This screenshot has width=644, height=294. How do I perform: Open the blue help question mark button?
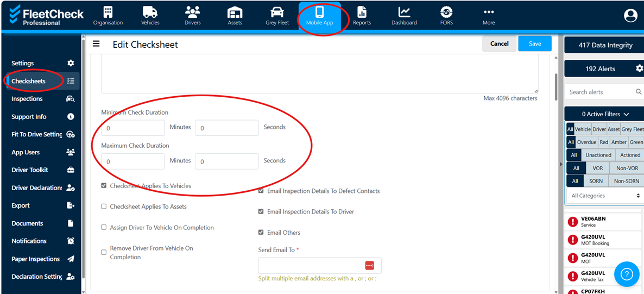point(626,274)
